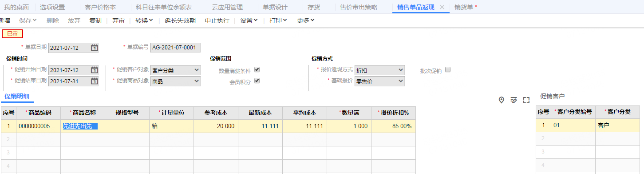The image size is (644, 174).
Task: Open the 基础报价 dropdown
Action: point(379,81)
